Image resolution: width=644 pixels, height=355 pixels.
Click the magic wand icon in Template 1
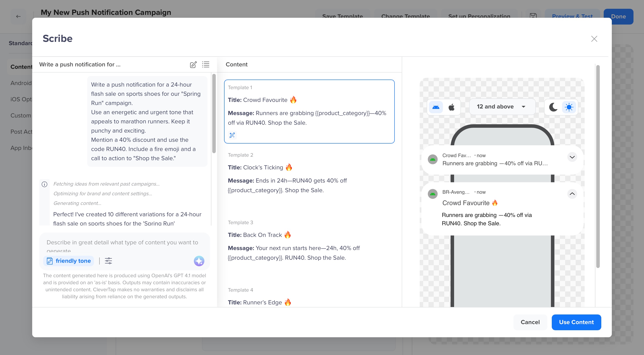pyautogui.click(x=232, y=135)
